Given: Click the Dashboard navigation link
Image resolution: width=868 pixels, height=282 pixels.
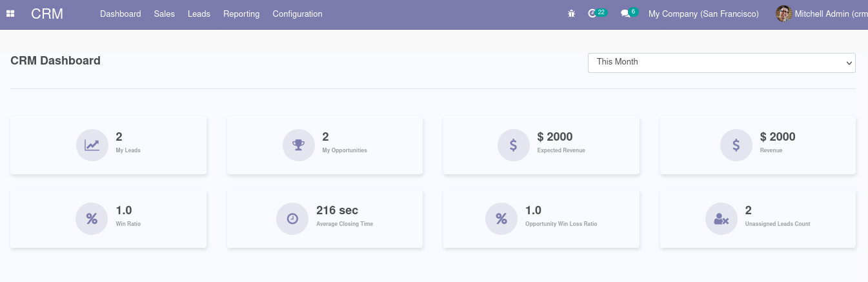Looking at the screenshot, I should point(120,14).
